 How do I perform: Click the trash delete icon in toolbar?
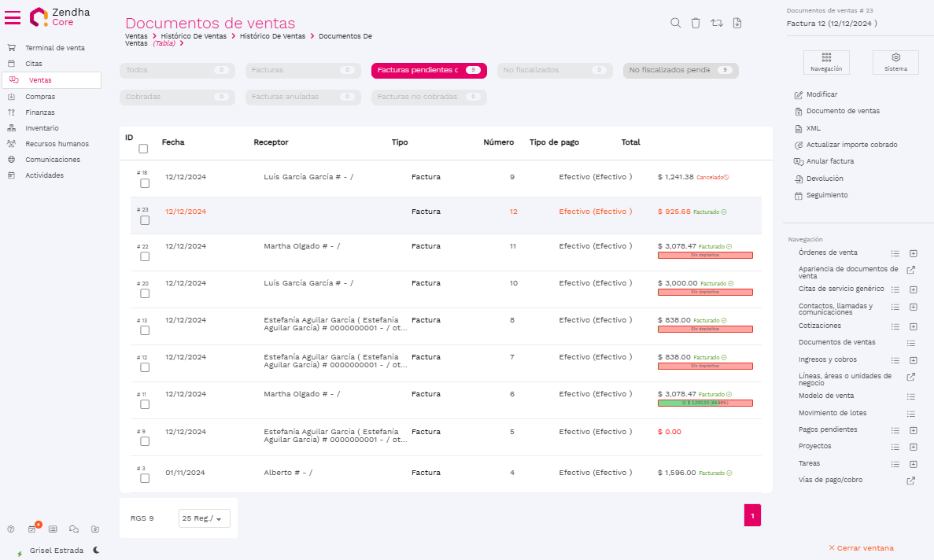pos(696,23)
